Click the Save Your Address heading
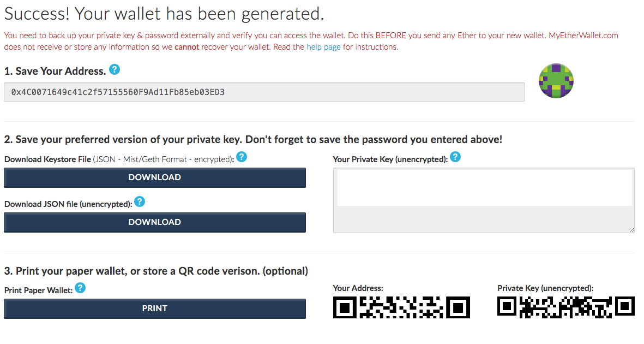The width and height of the screenshot is (644, 344). pyautogui.click(x=55, y=71)
